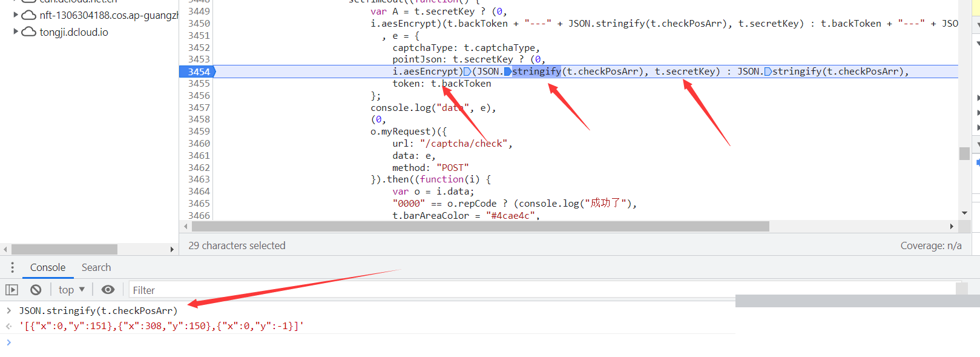Screen dimensions: 980x357
Task: Click 'token: t.backToken' on line 3455
Action: [x=442, y=84]
